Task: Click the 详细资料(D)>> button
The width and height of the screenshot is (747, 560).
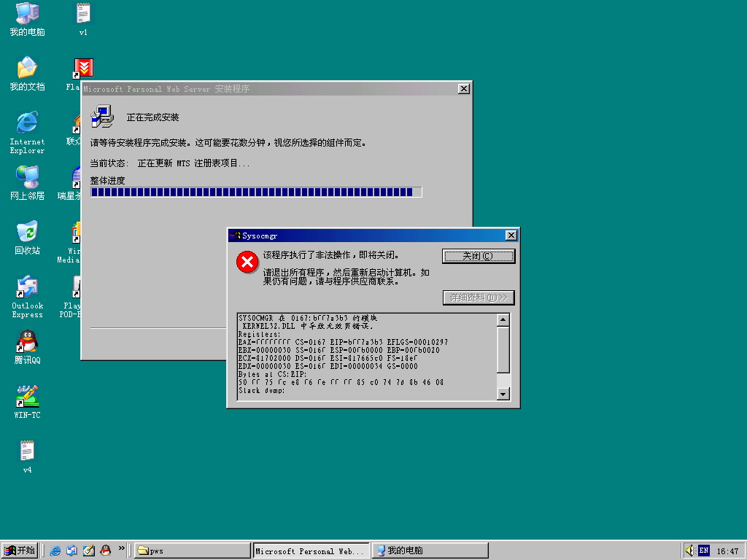Action: [x=479, y=297]
